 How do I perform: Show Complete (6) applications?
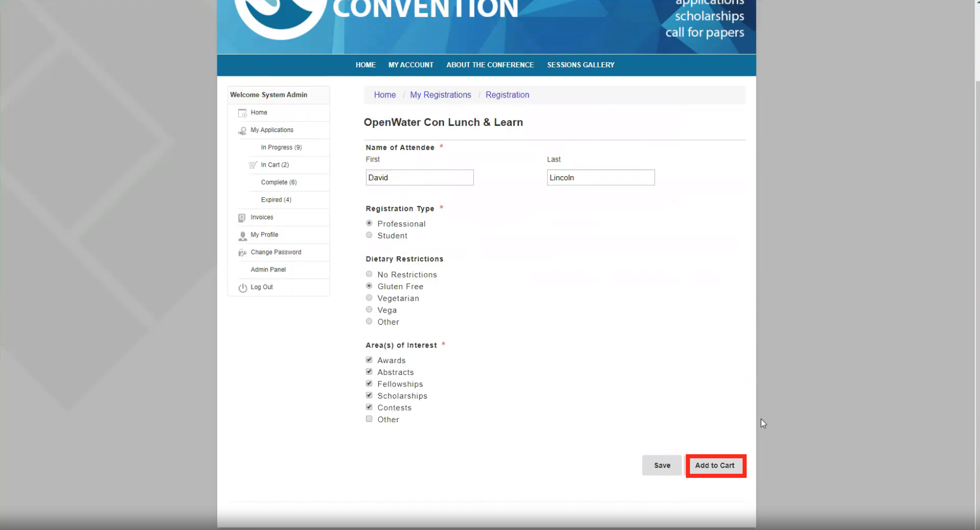[x=278, y=183]
